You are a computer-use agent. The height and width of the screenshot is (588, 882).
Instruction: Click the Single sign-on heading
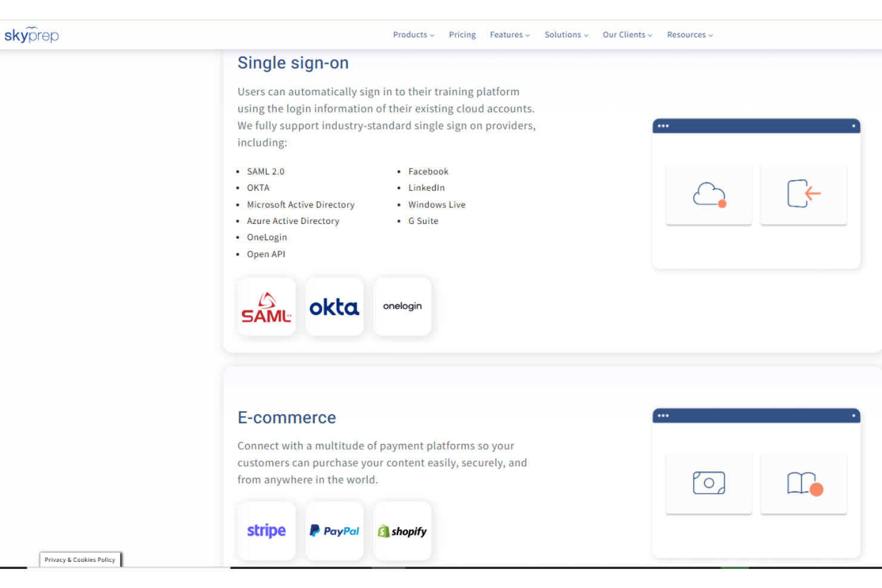293,63
